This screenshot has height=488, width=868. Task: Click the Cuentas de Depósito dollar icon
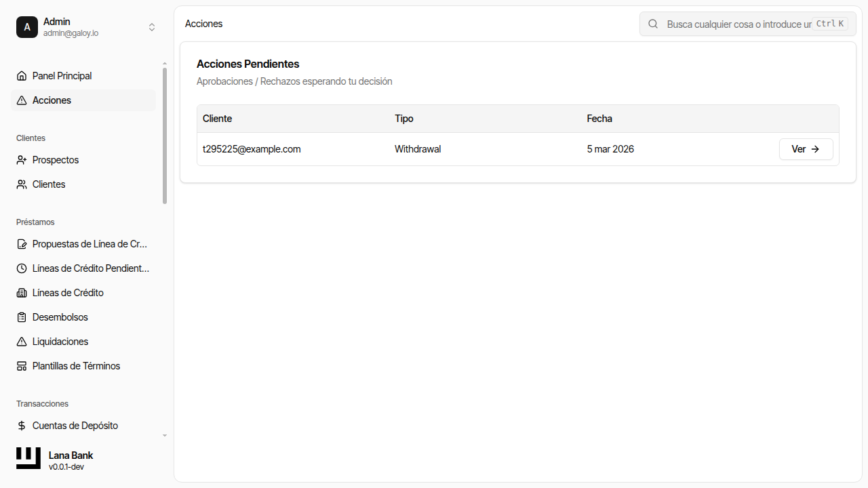(x=22, y=426)
